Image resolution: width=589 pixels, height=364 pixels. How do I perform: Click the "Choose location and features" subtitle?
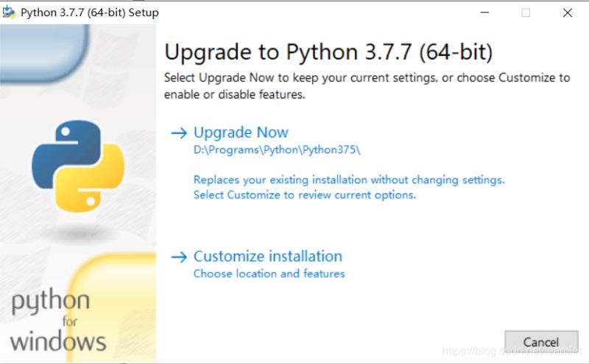coord(269,274)
